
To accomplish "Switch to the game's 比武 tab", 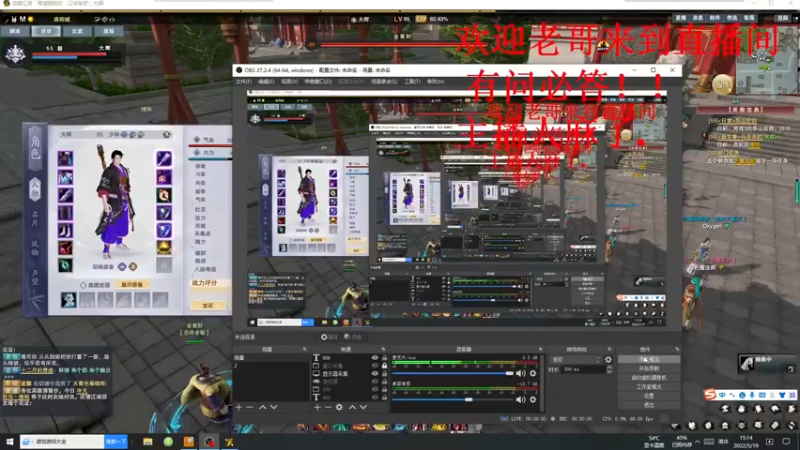I will click(x=78, y=32).
